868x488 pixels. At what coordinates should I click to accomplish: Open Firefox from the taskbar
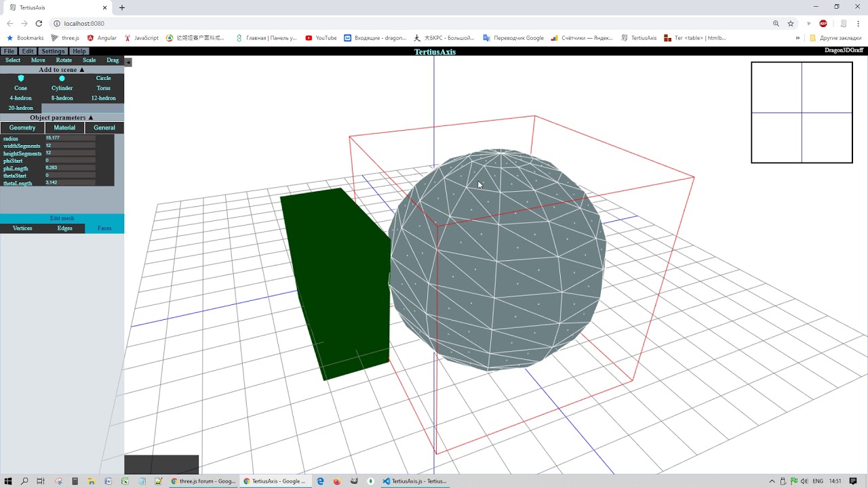(337, 481)
